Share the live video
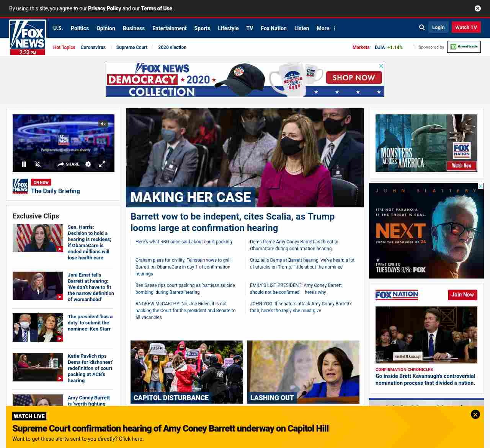490x448 pixels. pos(69,164)
